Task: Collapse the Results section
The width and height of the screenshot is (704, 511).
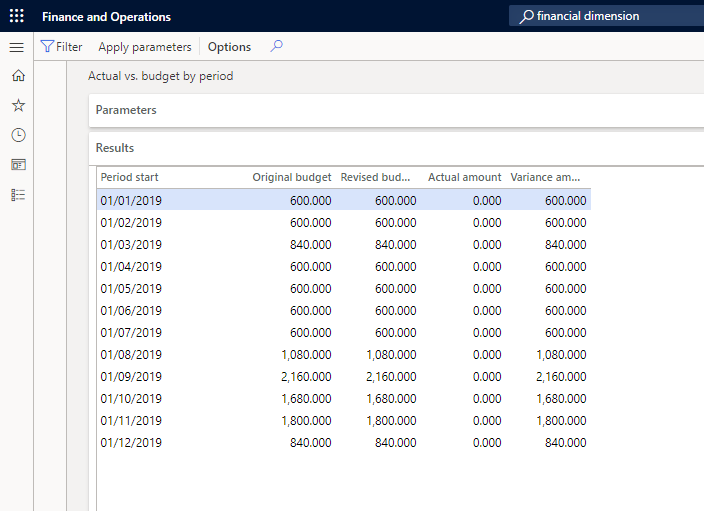Action: click(115, 148)
